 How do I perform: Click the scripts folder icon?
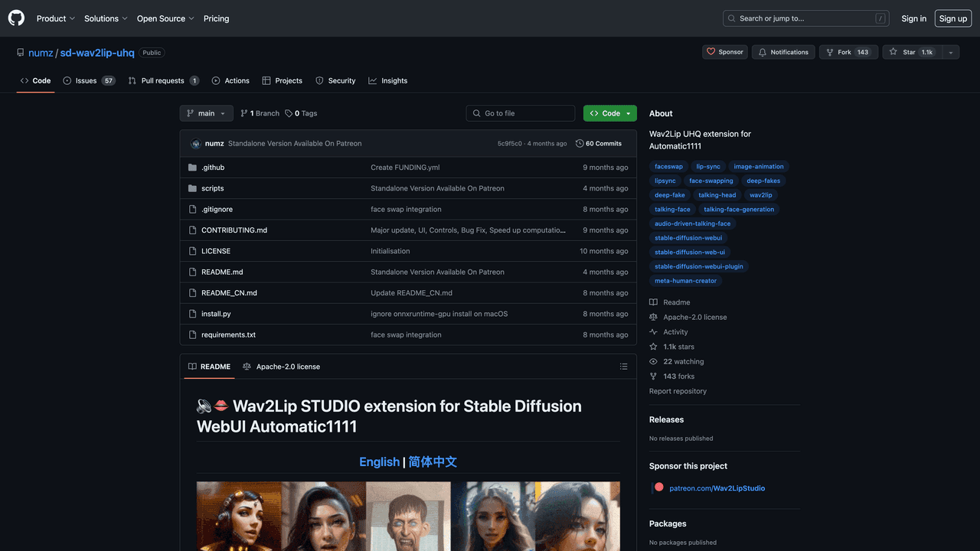click(x=193, y=188)
